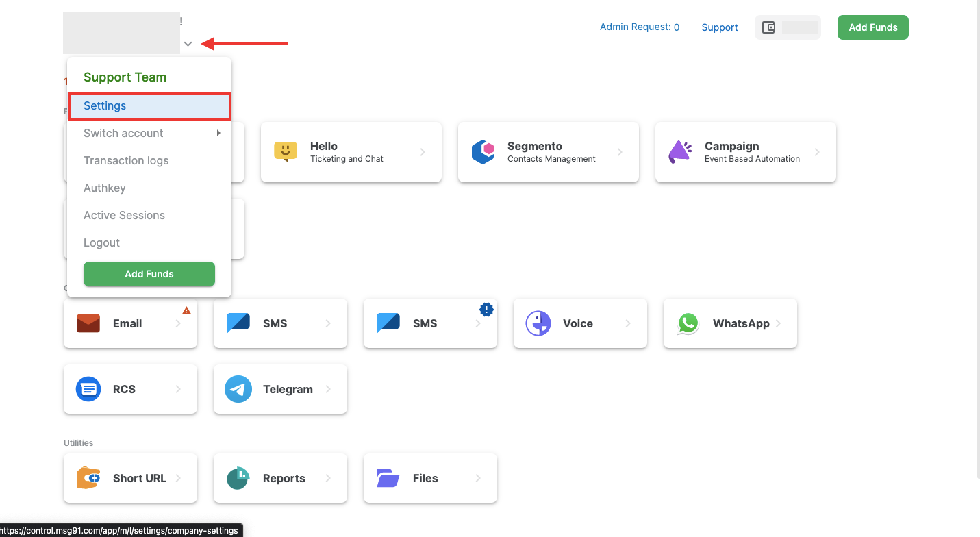Click the chevron on the Voice card

coord(628,323)
